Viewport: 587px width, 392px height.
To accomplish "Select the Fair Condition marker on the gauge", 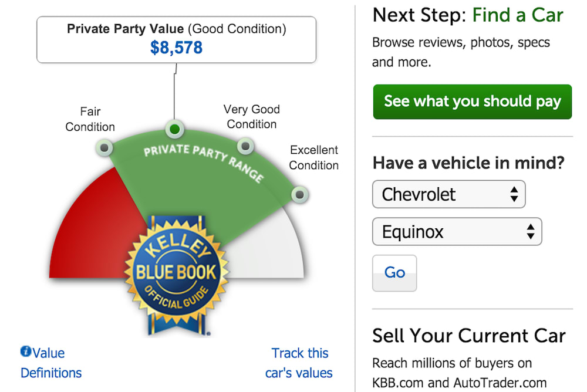I will (104, 148).
